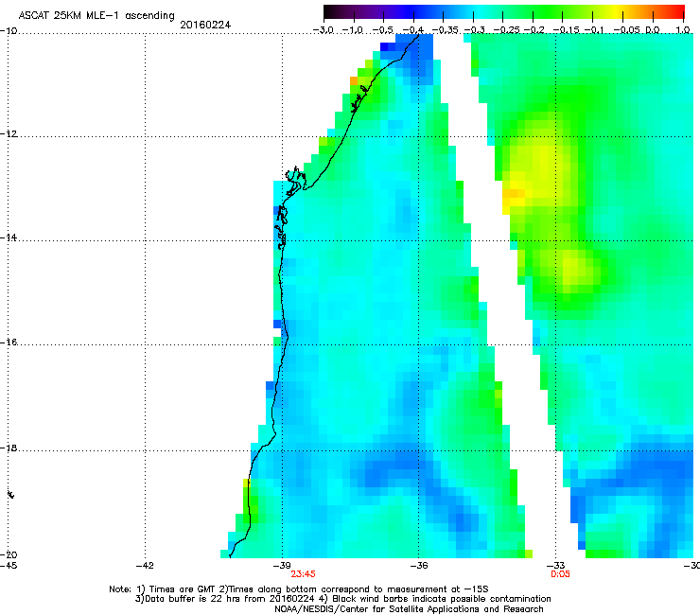Click latitude label -12 on left axis
This screenshot has height=615, width=700.
(9, 134)
